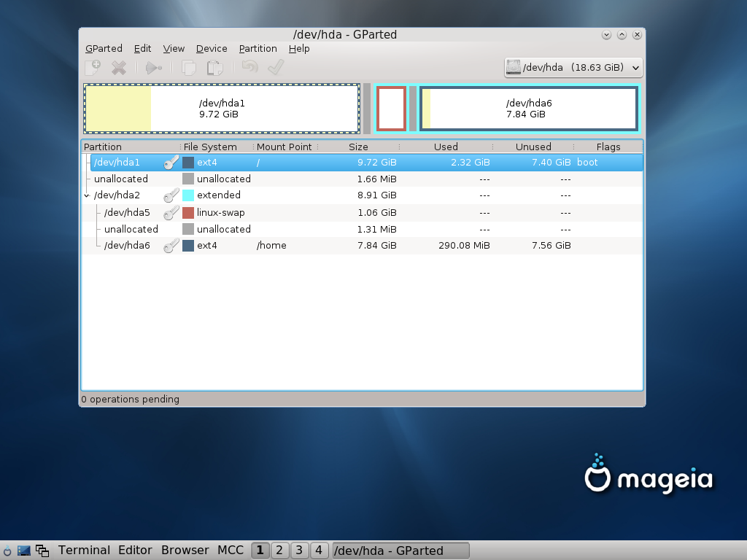
Task: Click the red linux-swap color swatch
Action: point(188,213)
